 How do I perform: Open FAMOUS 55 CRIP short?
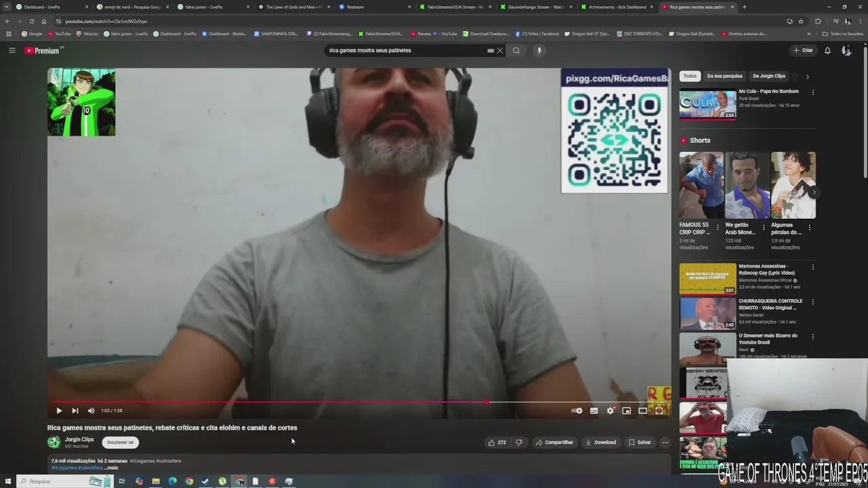pos(701,185)
